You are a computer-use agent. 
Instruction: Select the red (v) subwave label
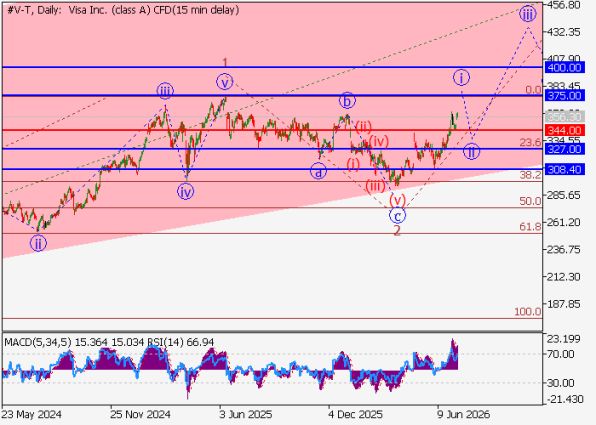coord(398,200)
